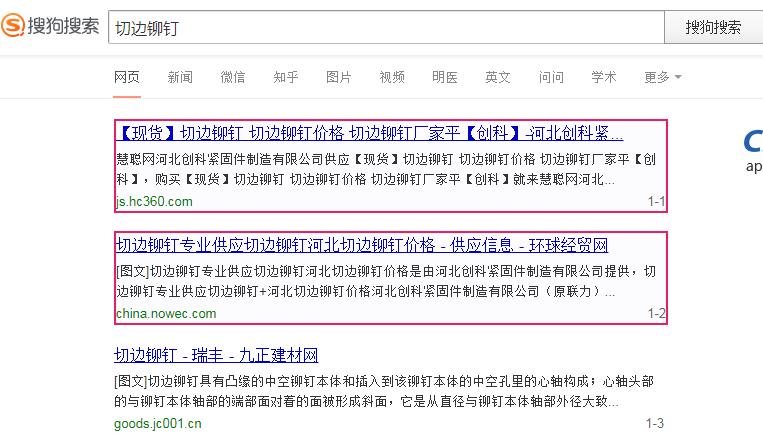763x439 pixels.
Task: Go to the 视频 tab
Action: click(x=392, y=77)
